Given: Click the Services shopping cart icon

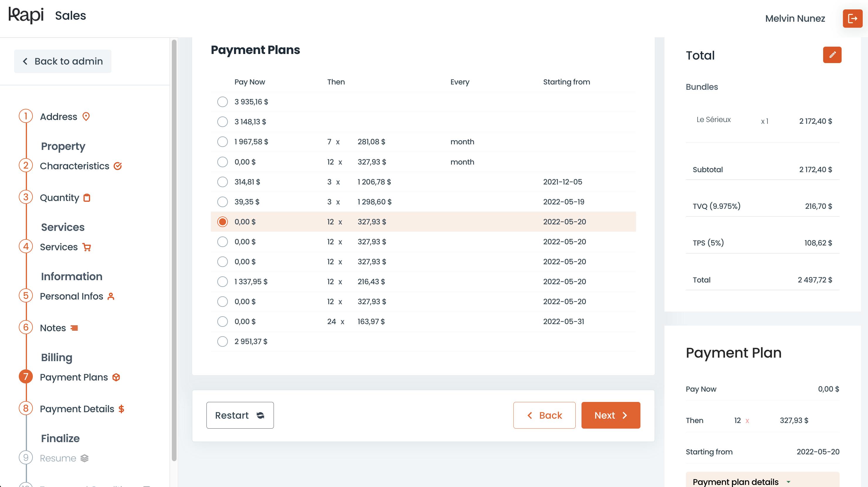Looking at the screenshot, I should tap(87, 247).
